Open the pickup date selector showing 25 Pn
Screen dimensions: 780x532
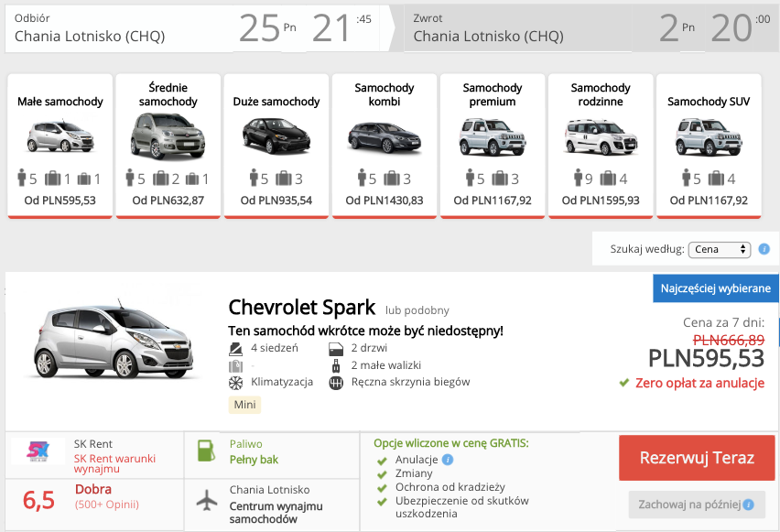pyautogui.click(x=269, y=28)
